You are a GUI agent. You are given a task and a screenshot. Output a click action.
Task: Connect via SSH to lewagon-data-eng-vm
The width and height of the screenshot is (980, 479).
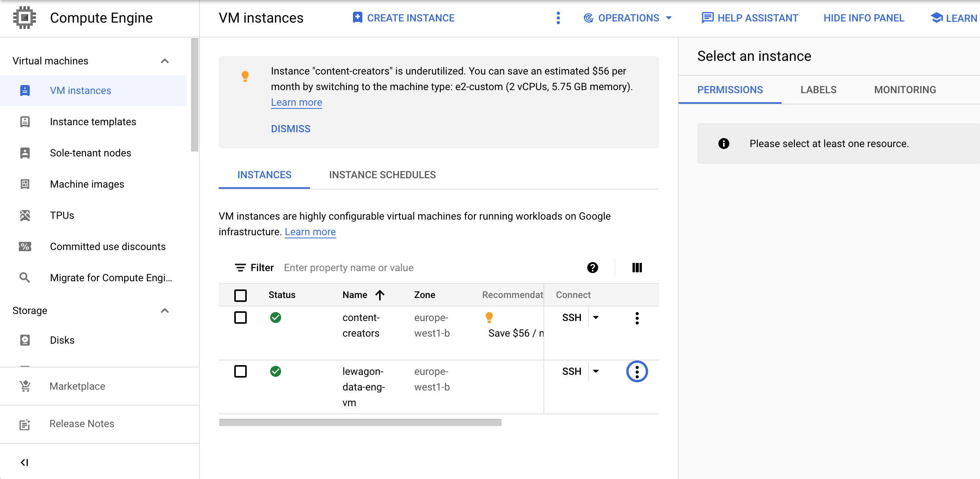[x=572, y=371]
